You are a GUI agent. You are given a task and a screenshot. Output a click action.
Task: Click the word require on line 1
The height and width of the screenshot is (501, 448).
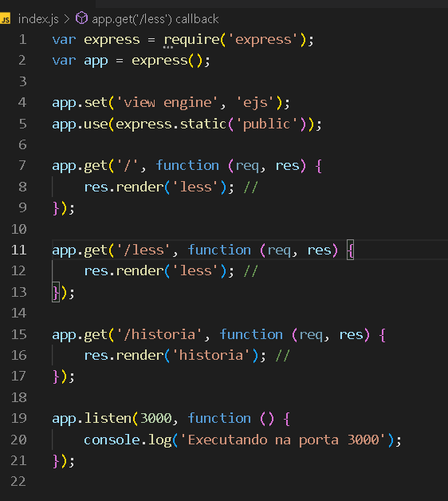tap(191, 40)
